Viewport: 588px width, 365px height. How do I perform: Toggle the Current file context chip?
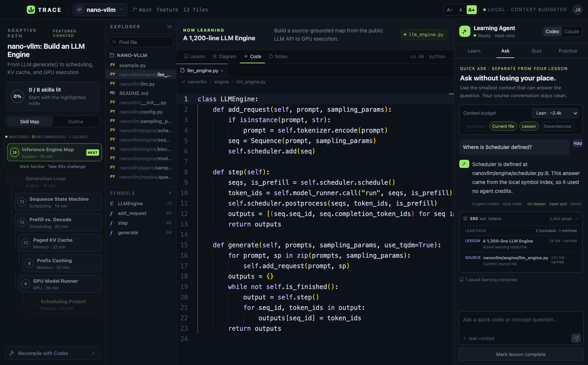(x=503, y=126)
